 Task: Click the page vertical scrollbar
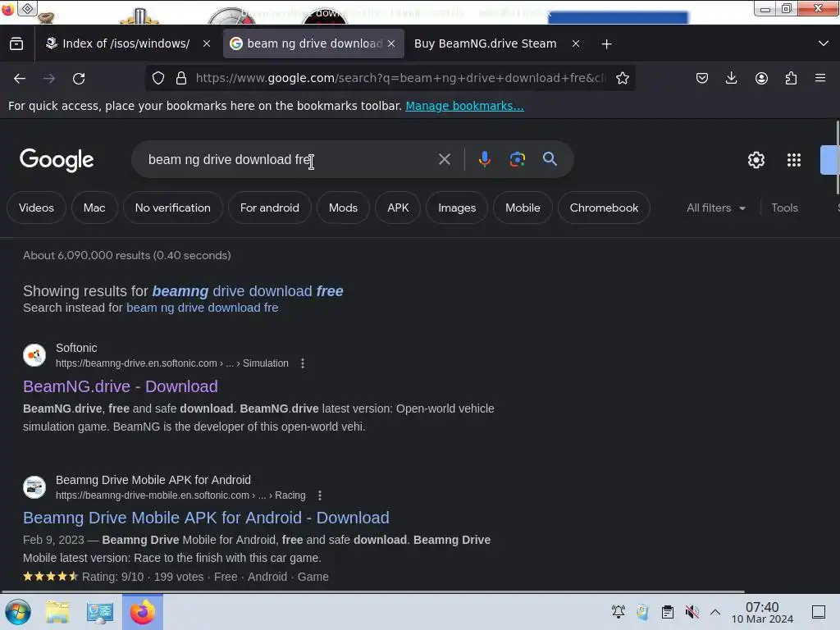click(837, 158)
